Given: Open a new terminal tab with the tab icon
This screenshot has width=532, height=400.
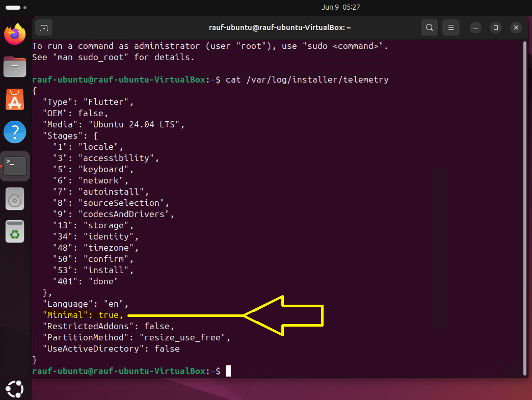Looking at the screenshot, I should 43,28.
